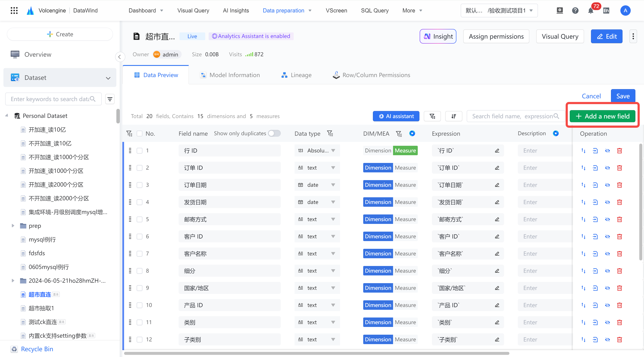644x357 pixels.
Task: Check the checkbox for row 10
Action: (140, 305)
